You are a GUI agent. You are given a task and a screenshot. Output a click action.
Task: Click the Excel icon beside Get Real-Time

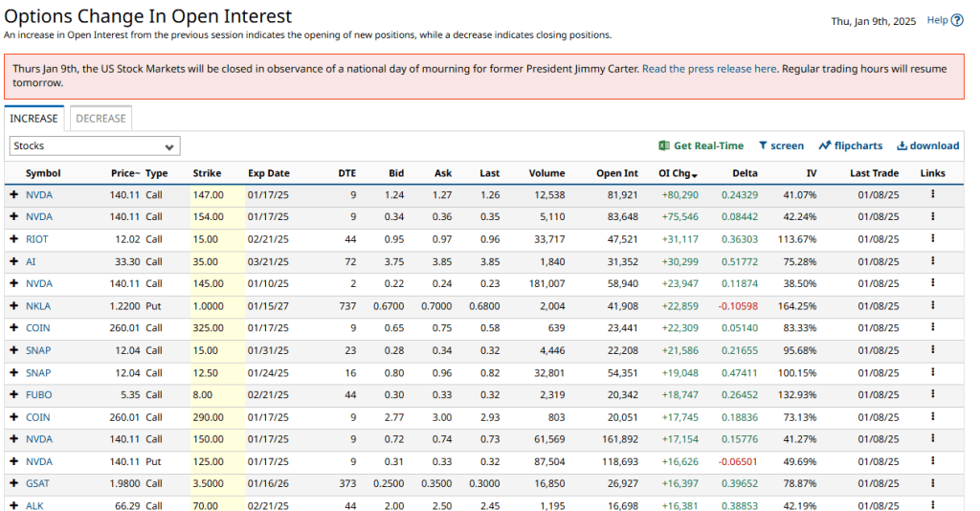(664, 145)
